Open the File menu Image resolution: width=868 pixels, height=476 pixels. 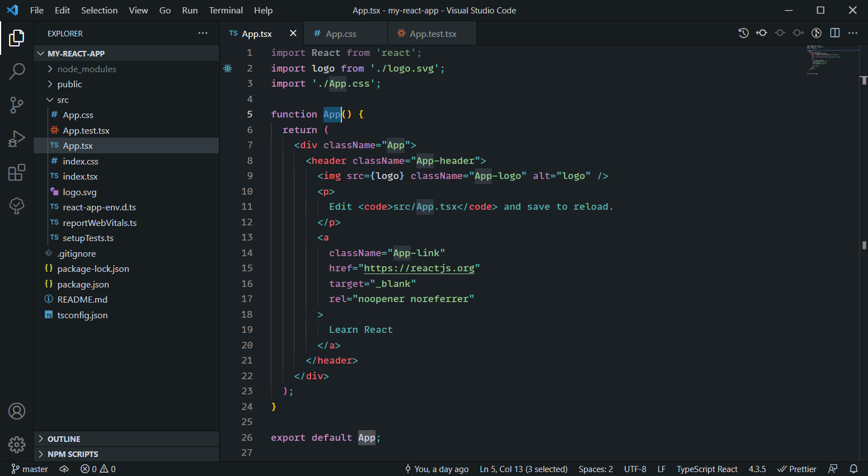pyautogui.click(x=37, y=10)
